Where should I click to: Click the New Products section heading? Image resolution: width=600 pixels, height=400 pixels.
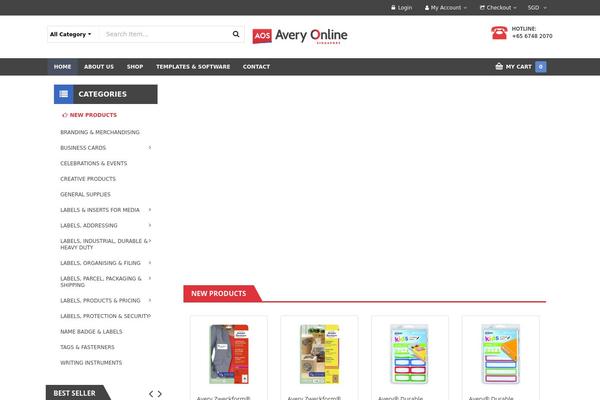click(219, 294)
